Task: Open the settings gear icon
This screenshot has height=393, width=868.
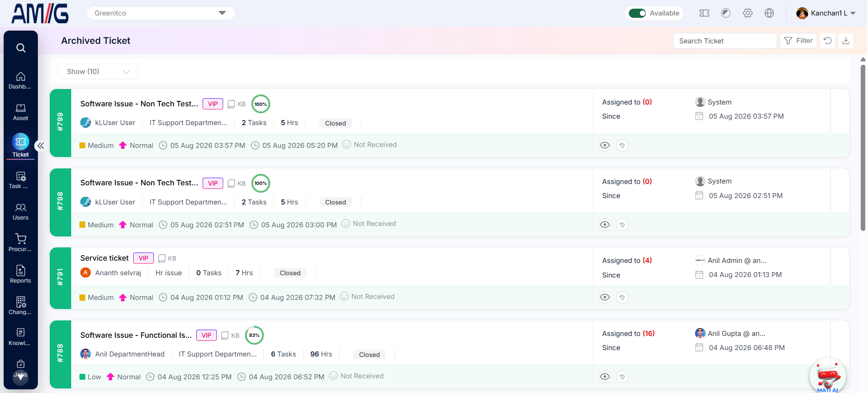Action: click(x=748, y=13)
